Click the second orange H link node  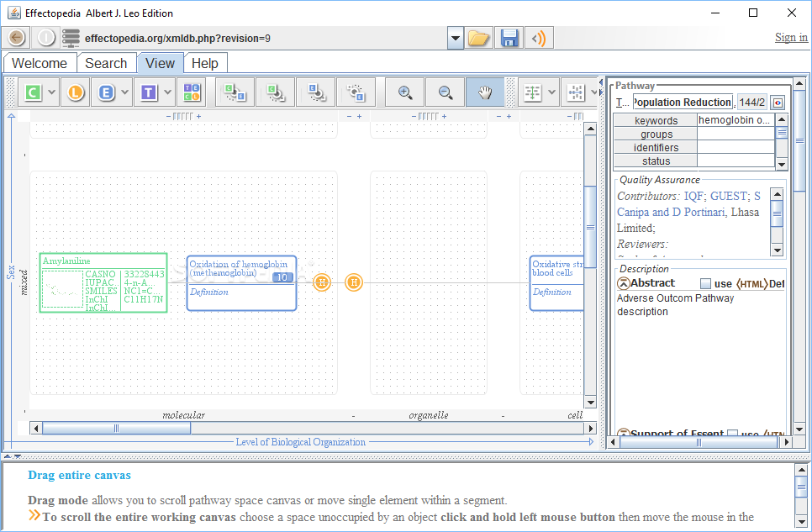coord(354,282)
